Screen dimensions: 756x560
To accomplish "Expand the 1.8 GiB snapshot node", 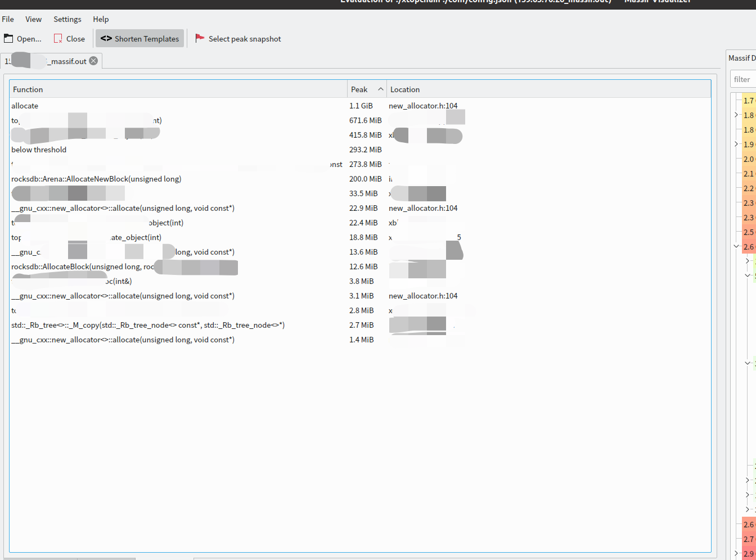I will [736, 115].
